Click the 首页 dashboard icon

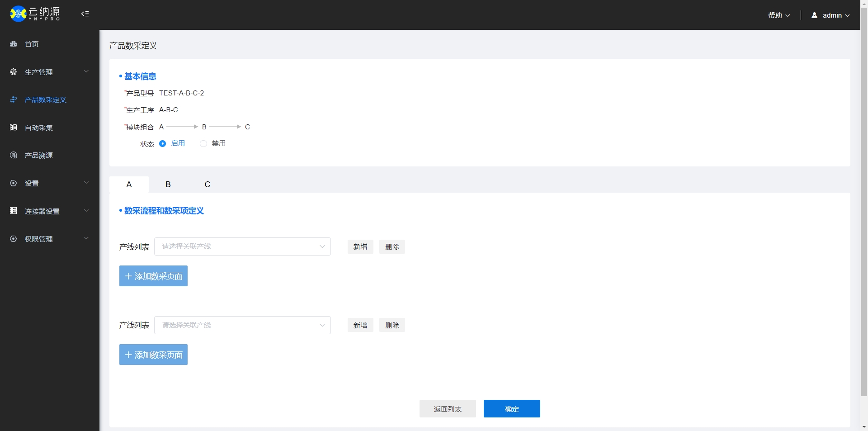point(14,44)
